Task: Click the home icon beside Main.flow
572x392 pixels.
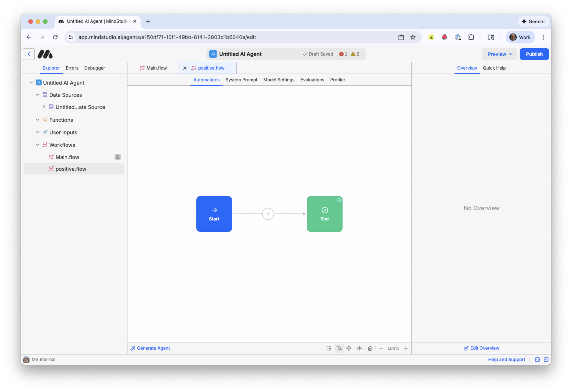Action: coord(118,157)
